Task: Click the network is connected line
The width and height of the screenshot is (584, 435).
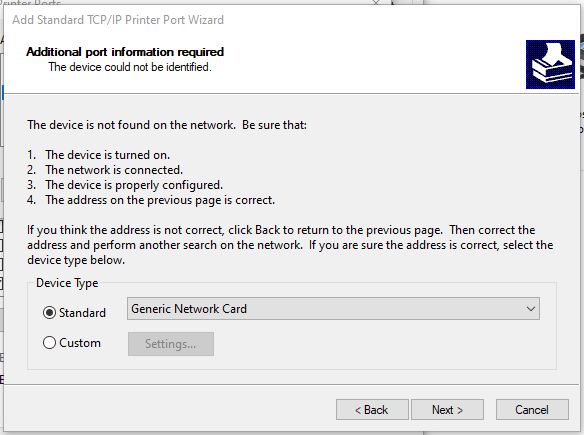Action: [105, 170]
